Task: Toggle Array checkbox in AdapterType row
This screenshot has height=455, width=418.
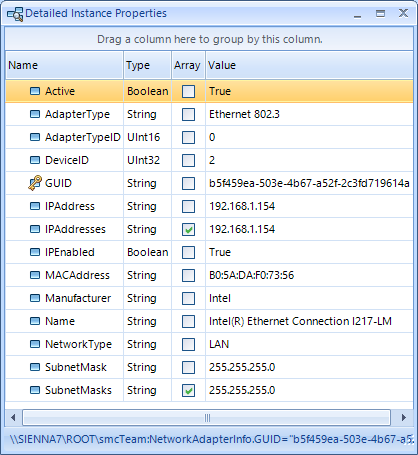Action: click(188, 114)
